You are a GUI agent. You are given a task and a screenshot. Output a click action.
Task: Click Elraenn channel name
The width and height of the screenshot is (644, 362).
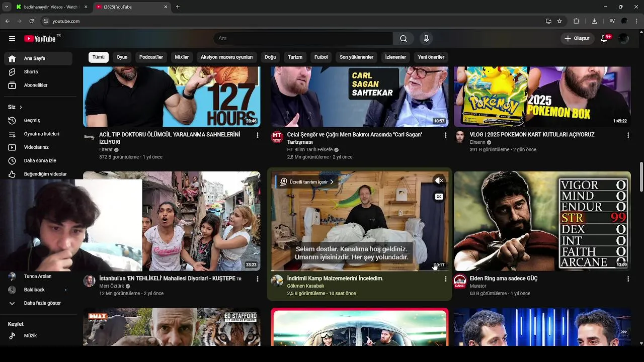[x=477, y=142]
